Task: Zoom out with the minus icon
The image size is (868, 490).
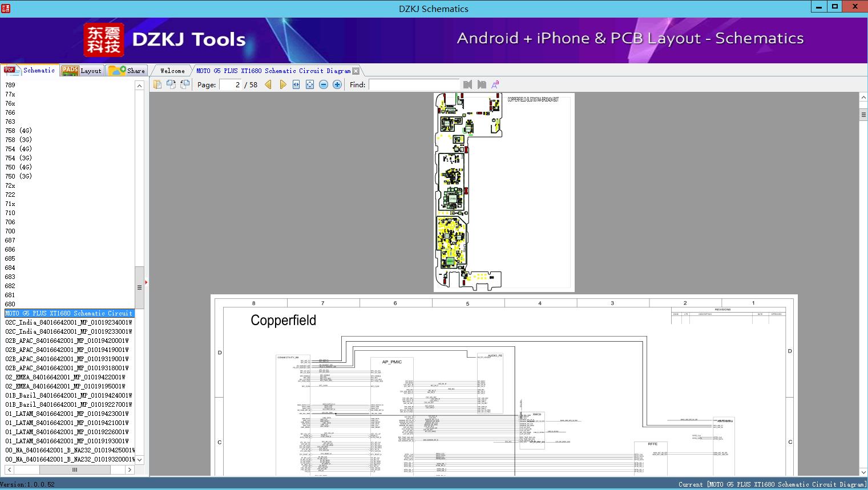Action: click(x=324, y=84)
